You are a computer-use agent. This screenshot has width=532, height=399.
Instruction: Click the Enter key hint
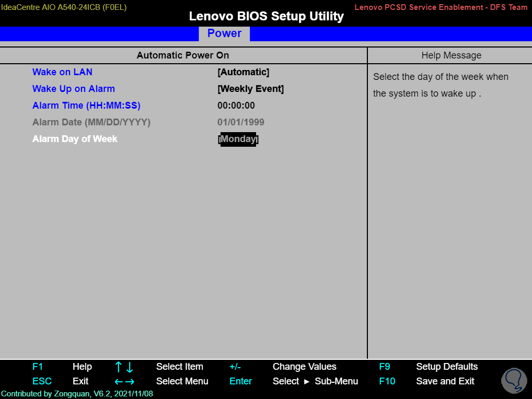pyautogui.click(x=240, y=381)
